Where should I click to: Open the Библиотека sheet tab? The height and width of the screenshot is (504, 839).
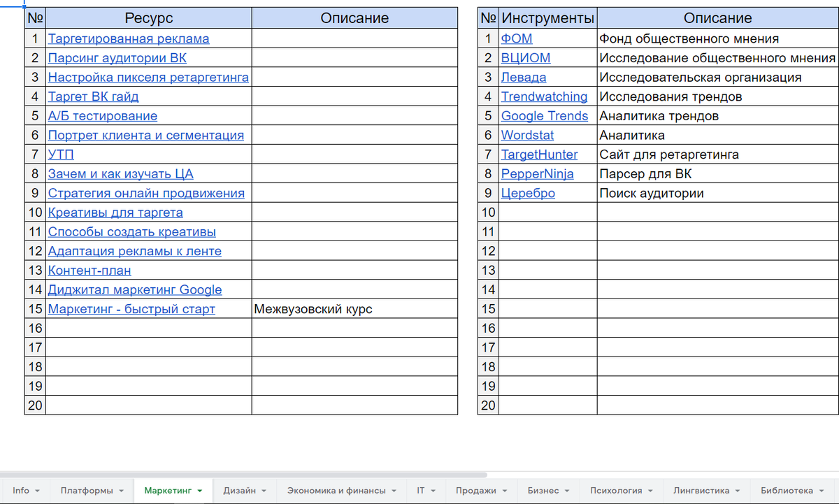[x=791, y=491]
